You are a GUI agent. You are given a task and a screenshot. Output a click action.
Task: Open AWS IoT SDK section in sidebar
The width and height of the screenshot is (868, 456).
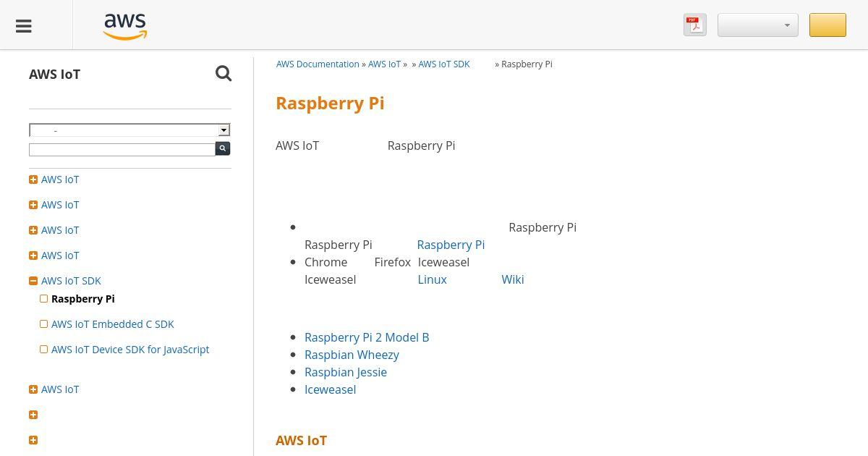[71, 281]
